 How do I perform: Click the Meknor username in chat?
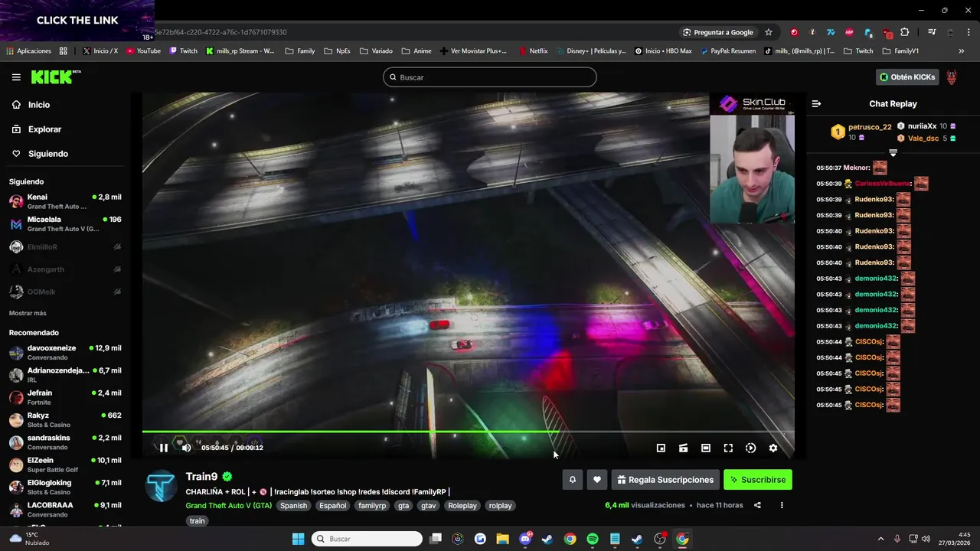pyautogui.click(x=856, y=168)
